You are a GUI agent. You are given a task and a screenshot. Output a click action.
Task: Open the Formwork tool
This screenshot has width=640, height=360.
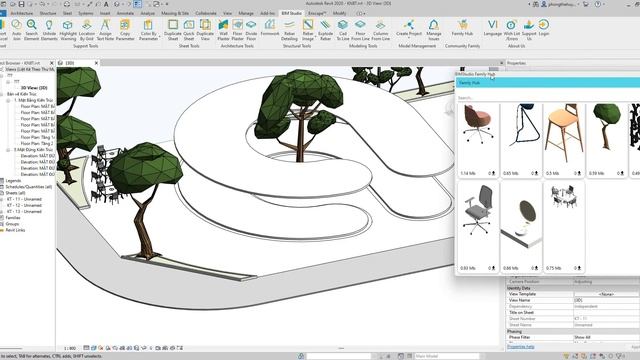(x=270, y=28)
